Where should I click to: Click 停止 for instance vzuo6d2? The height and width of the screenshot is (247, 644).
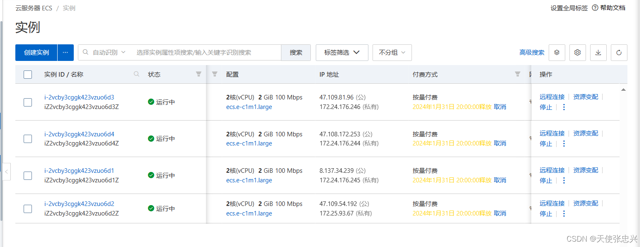pos(546,214)
